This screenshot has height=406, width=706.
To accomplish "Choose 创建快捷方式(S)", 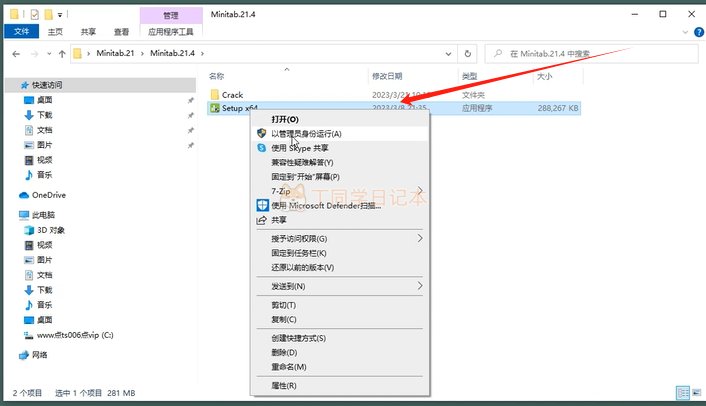I will (339, 338).
